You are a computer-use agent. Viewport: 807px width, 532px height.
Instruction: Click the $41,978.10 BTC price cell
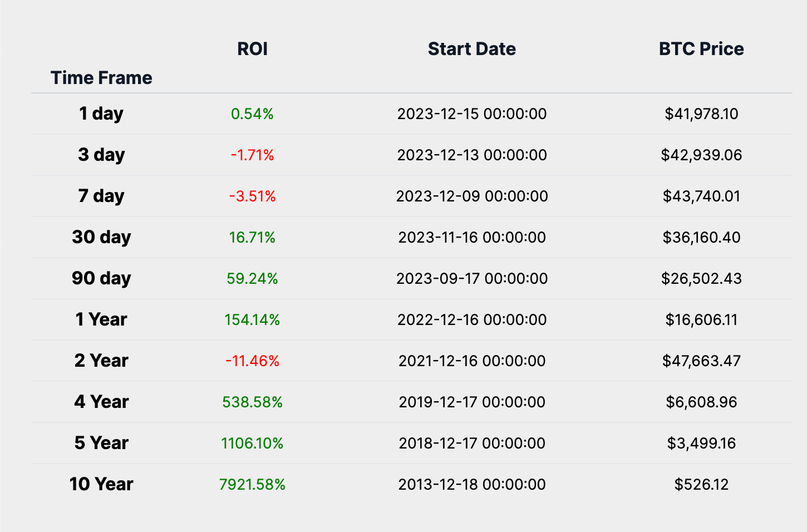[701, 114]
